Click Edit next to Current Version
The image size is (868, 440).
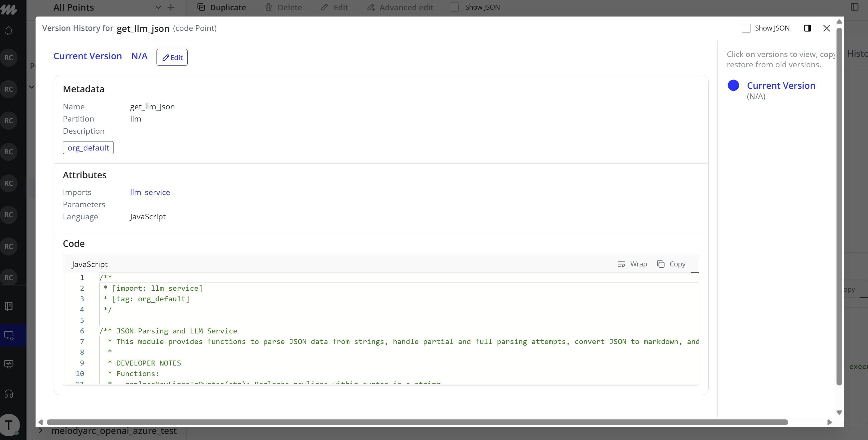172,57
